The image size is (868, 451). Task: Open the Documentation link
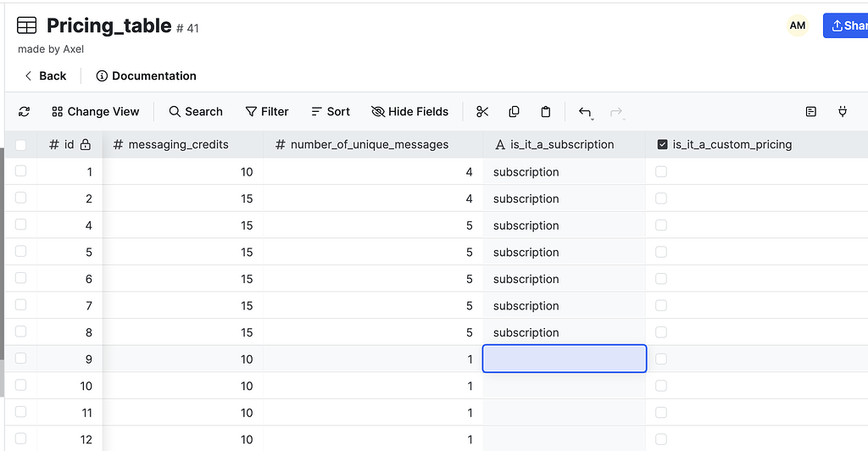(146, 76)
